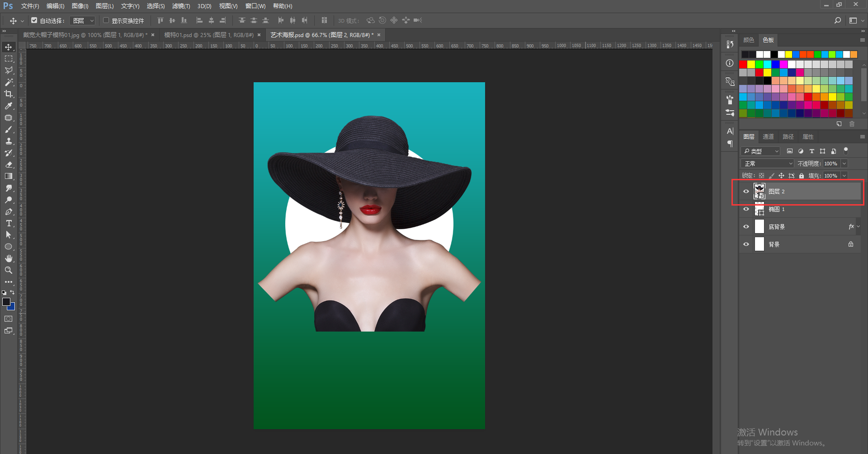The image size is (868, 454).
Task: Select the Horizontal Type tool
Action: [9, 223]
